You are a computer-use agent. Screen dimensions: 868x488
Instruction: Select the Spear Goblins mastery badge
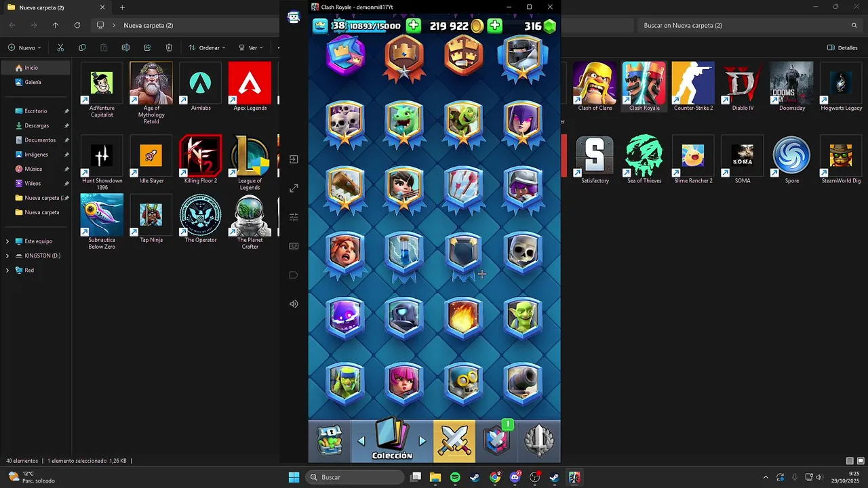(x=345, y=384)
